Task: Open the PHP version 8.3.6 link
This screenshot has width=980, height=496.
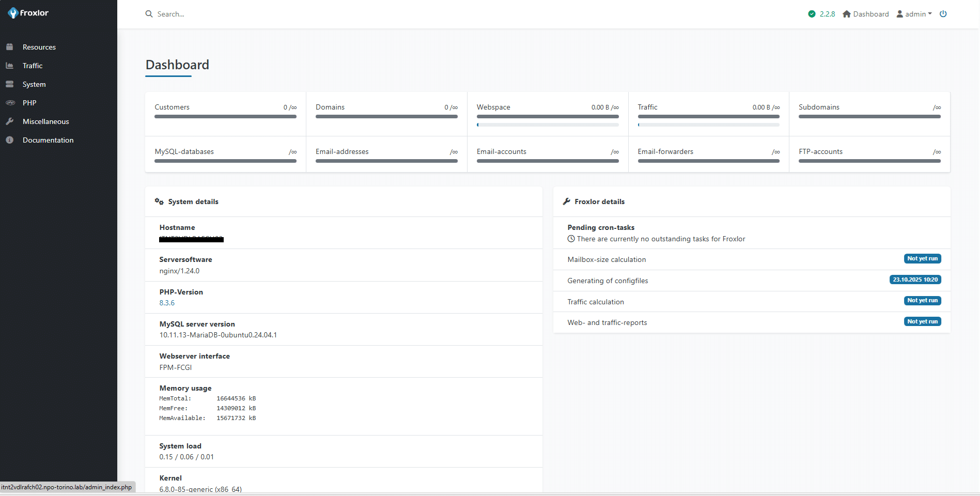Action: 167,303
